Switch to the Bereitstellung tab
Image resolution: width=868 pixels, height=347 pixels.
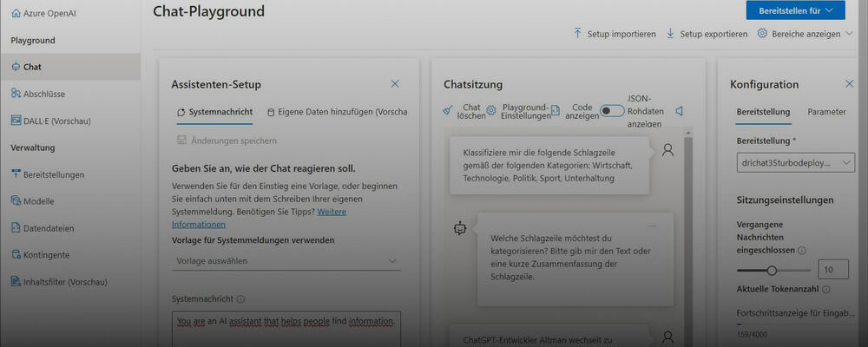tap(763, 112)
